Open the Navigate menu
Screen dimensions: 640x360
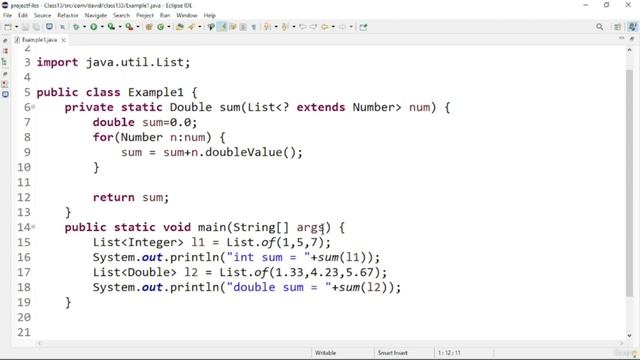point(96,16)
